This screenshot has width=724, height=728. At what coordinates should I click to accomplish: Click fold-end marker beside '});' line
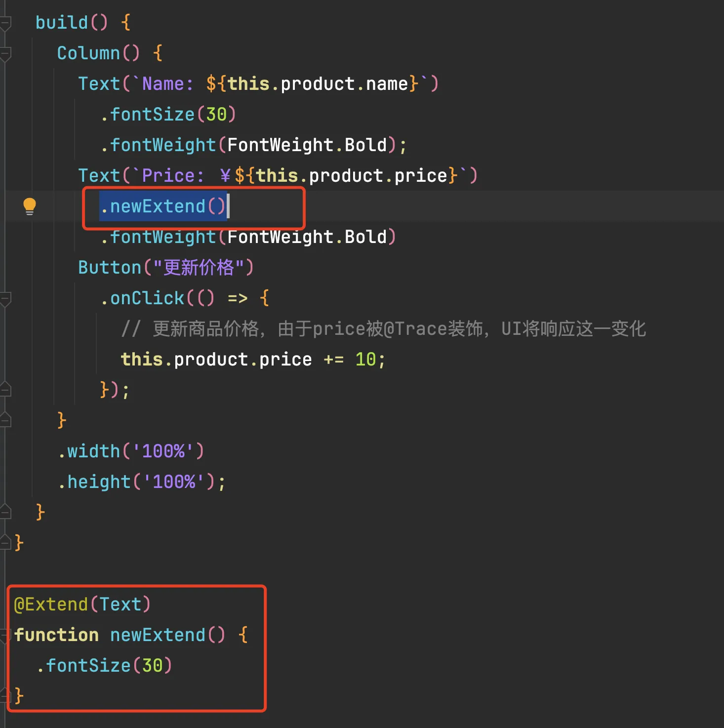tap(5, 390)
